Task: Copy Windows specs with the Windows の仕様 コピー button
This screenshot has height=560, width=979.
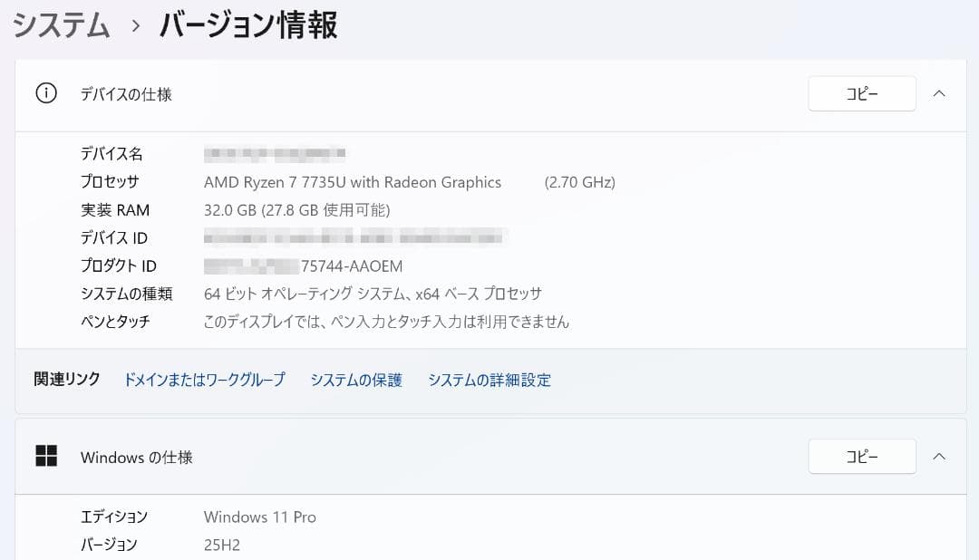Action: pyautogui.click(x=862, y=457)
